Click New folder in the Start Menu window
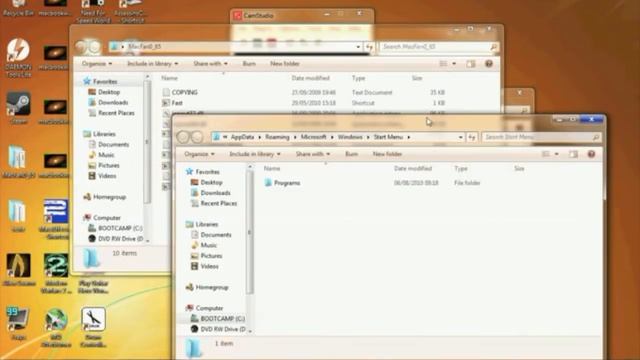 [387, 154]
